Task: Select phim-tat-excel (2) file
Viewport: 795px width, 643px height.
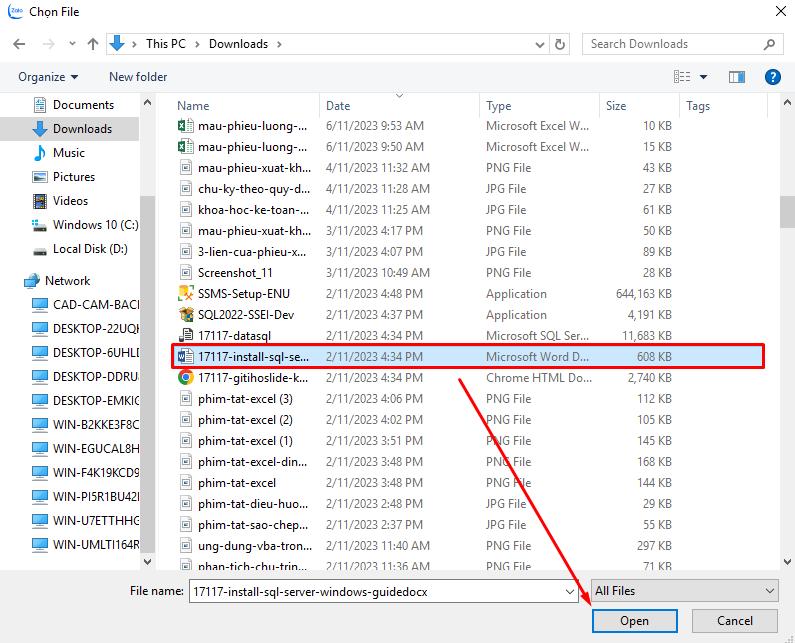Action: tap(468, 420)
